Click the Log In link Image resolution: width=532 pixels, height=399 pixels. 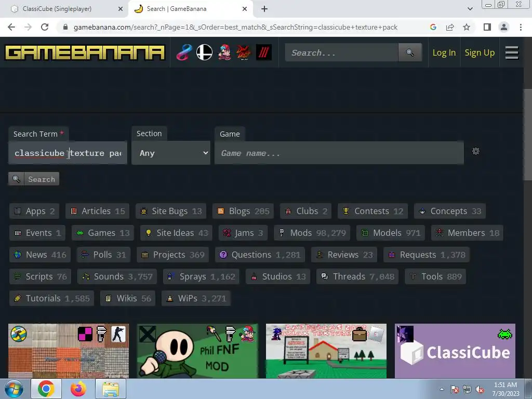tap(444, 52)
